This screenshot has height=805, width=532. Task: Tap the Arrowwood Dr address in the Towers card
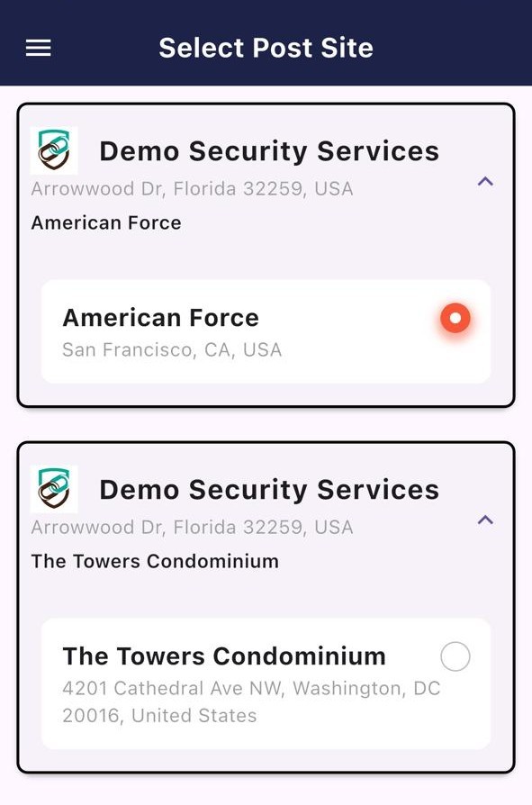[193, 528]
